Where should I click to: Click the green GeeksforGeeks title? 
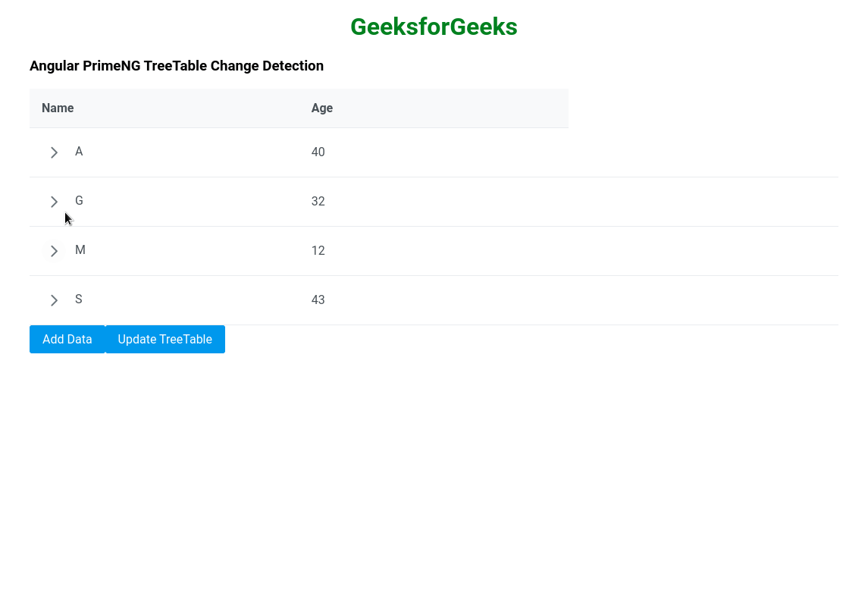(x=434, y=27)
